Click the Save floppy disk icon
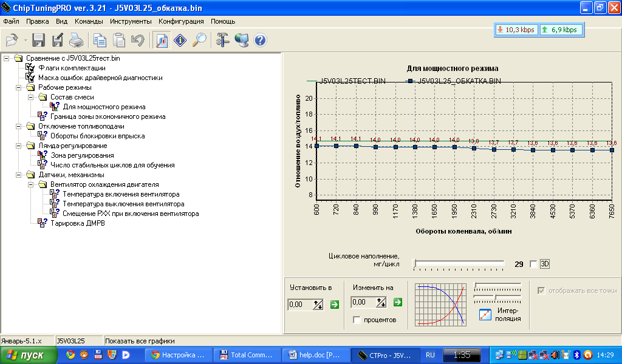This screenshot has width=622, height=364. click(x=39, y=41)
